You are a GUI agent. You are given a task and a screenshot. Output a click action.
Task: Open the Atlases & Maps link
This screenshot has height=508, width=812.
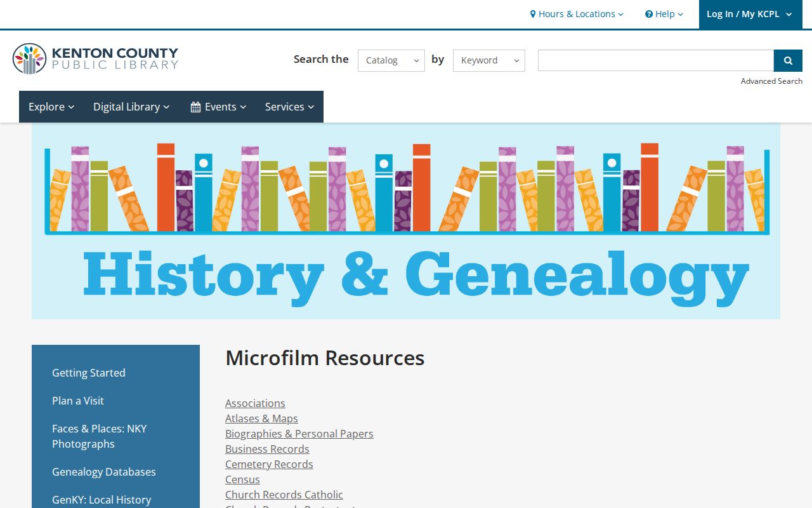click(x=261, y=418)
